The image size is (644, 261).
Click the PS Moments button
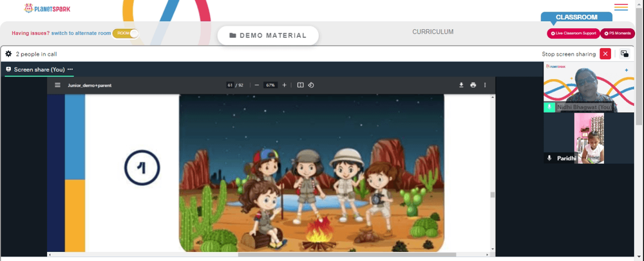pyautogui.click(x=618, y=33)
